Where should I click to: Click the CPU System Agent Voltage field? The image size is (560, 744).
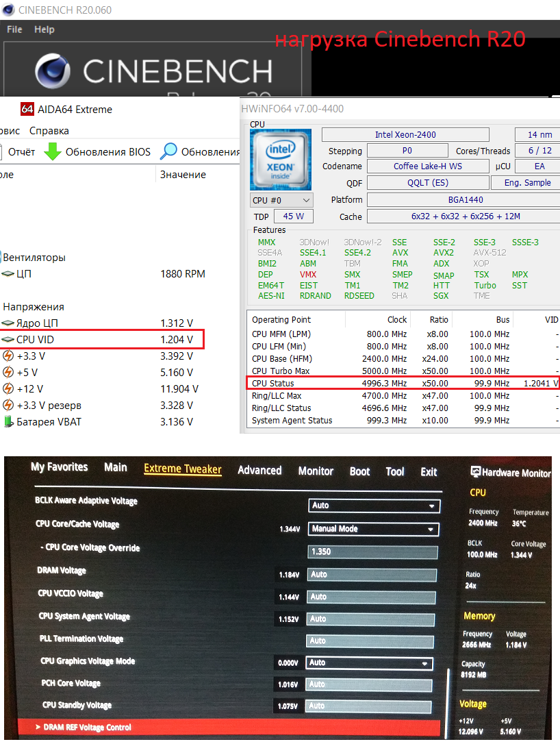370,619
